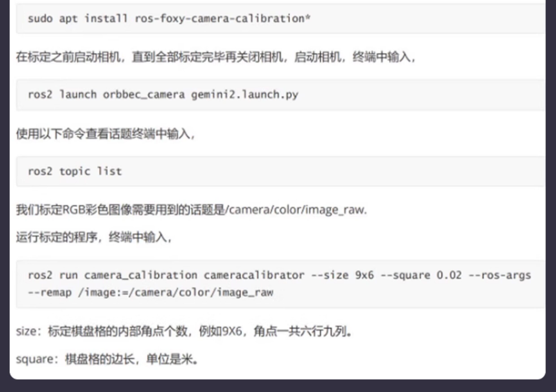Viewport: 556px width, 392px height.
Task: Click the 运行标定的程序 paragraph
Action: pos(94,237)
